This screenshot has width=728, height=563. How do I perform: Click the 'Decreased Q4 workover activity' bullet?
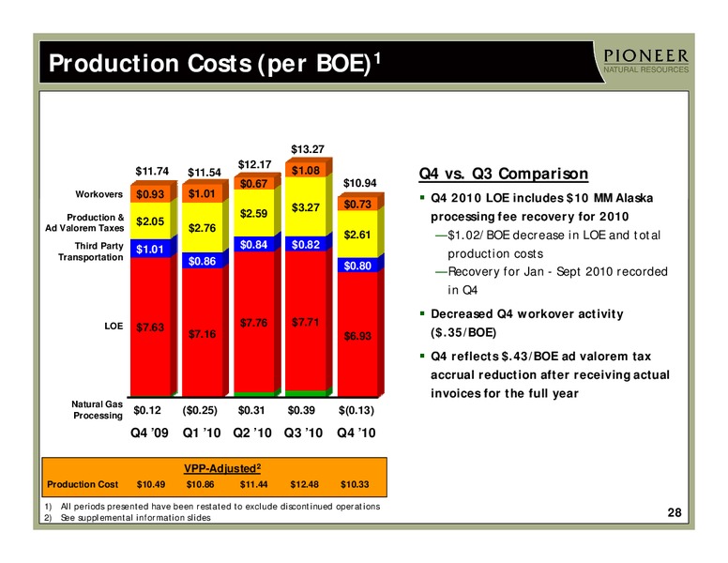coord(527,324)
